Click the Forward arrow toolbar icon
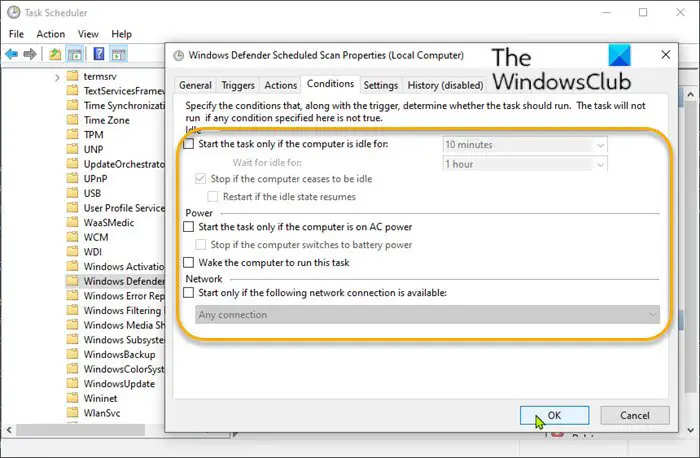Image resolution: width=700 pixels, height=458 pixels. click(29, 54)
